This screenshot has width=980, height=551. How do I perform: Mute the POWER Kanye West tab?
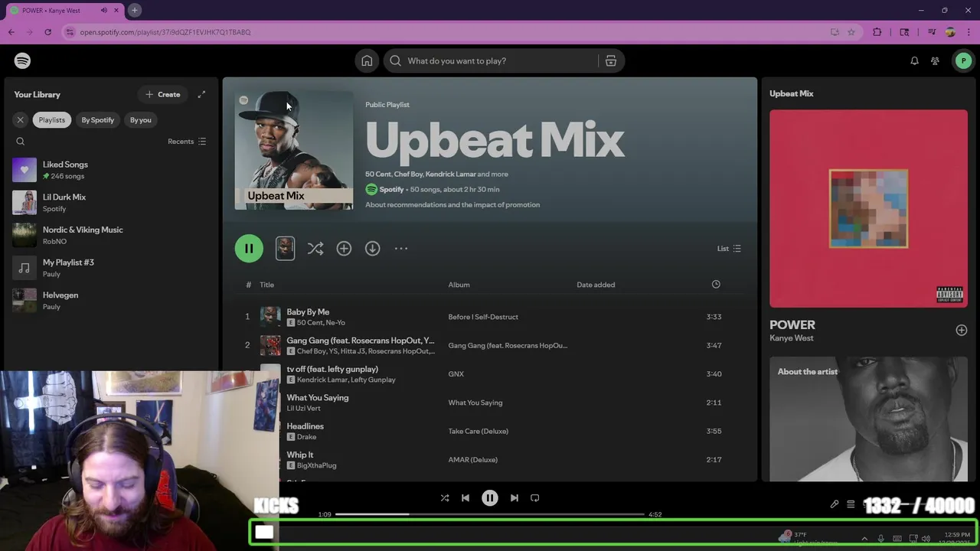(x=104, y=10)
